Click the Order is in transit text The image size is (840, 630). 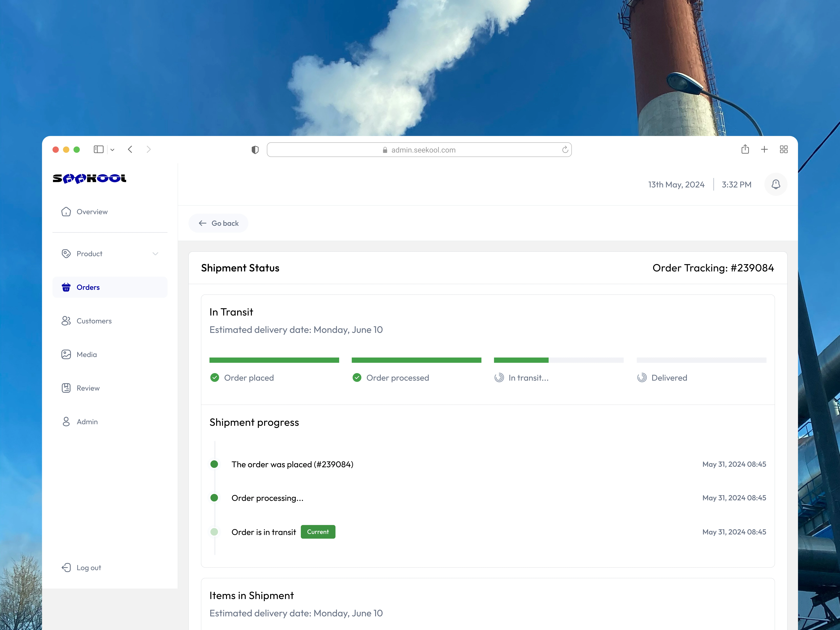click(x=264, y=532)
